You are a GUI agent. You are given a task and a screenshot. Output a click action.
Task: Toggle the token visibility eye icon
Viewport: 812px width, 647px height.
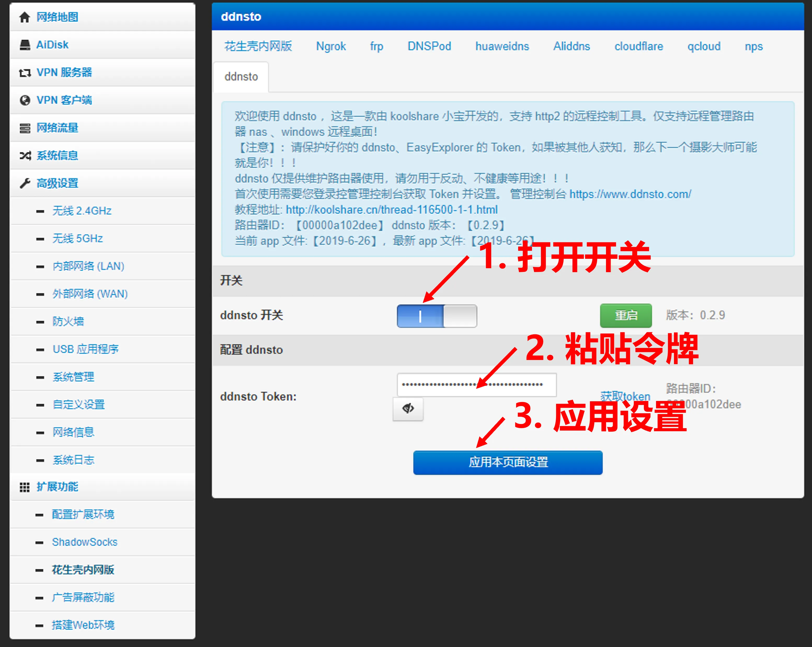click(x=408, y=409)
